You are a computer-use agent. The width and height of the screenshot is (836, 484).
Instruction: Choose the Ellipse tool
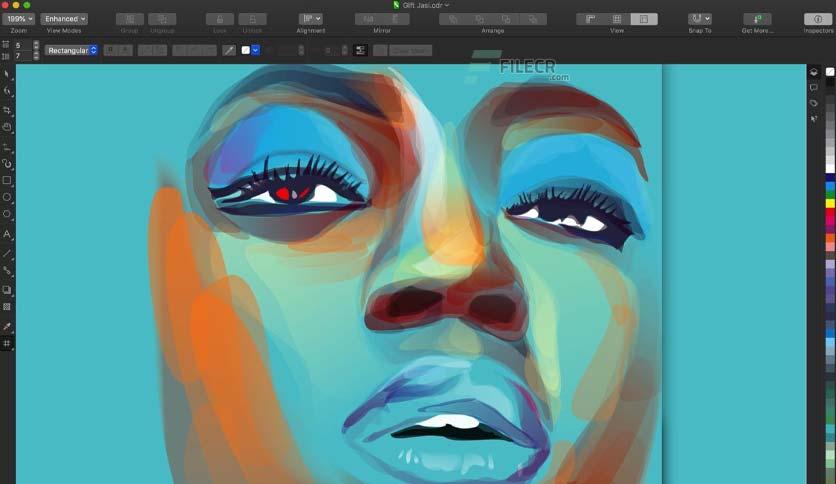7,198
